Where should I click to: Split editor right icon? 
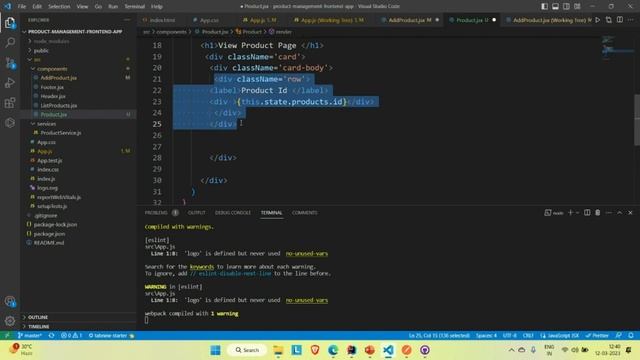tap(620, 20)
